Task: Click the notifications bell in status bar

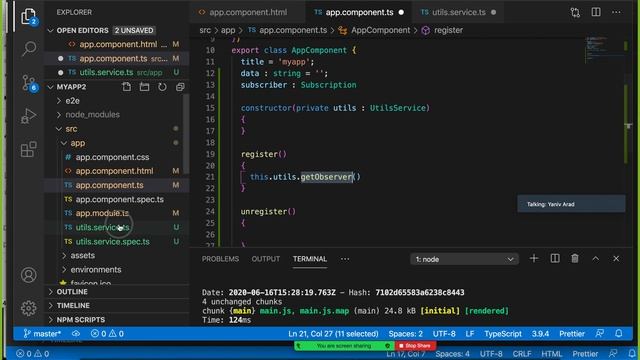Action: (x=619, y=333)
